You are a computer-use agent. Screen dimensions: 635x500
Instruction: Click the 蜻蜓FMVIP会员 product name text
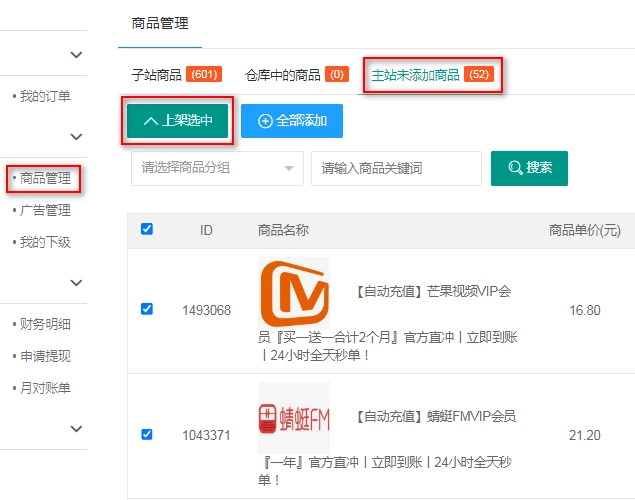point(471,416)
